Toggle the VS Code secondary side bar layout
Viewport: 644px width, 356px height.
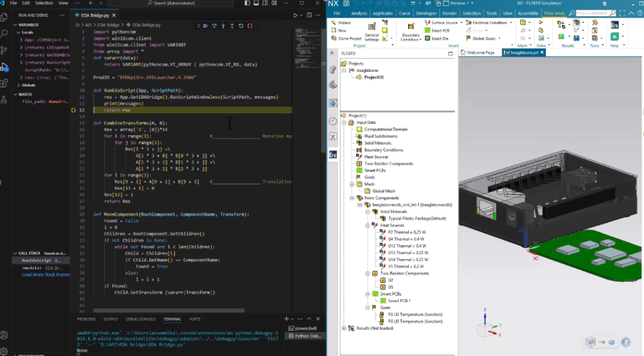point(265,3)
